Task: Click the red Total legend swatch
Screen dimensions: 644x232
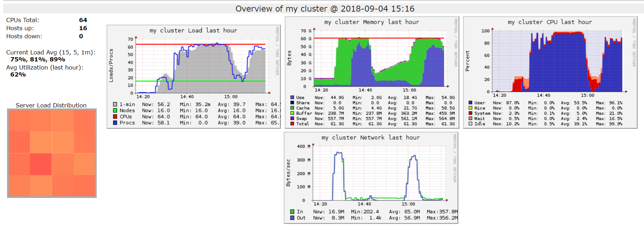Action: (x=292, y=124)
